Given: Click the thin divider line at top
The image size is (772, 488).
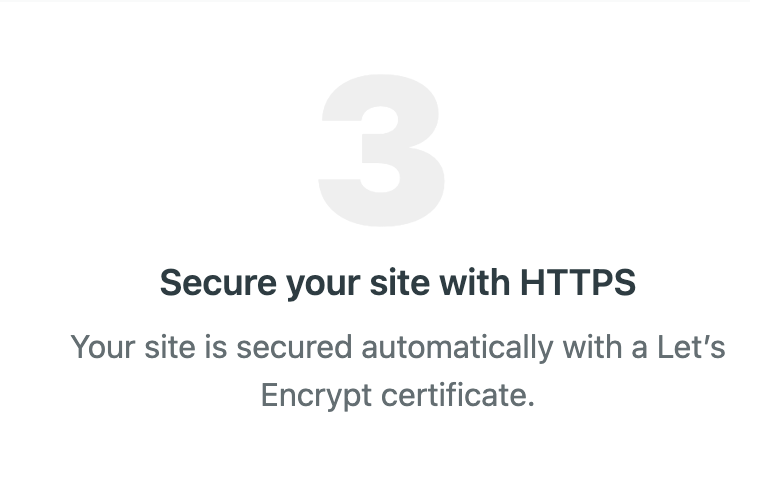Looking at the screenshot, I should (375, 1).
